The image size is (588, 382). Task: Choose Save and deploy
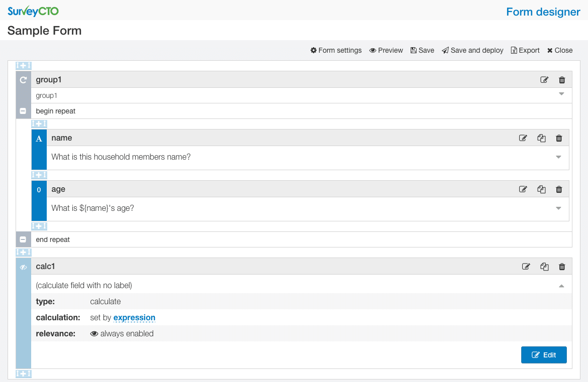coord(472,50)
